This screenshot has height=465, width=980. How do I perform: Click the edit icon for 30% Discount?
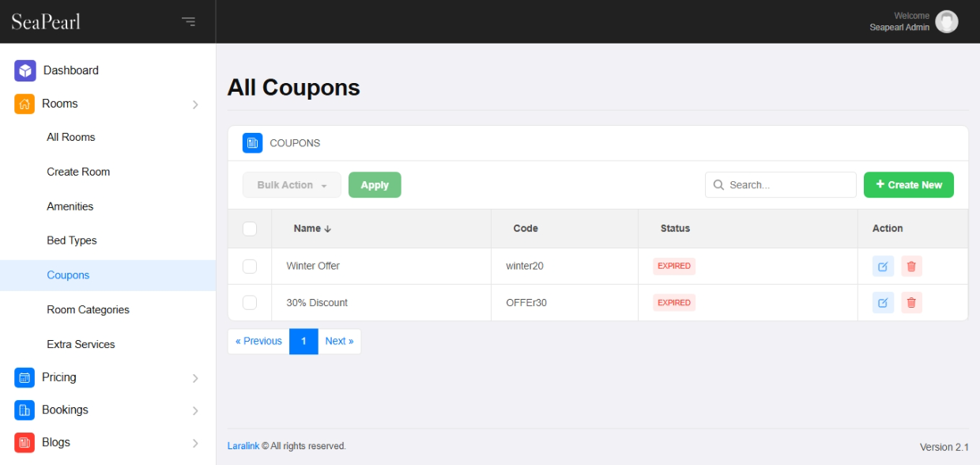(x=883, y=303)
